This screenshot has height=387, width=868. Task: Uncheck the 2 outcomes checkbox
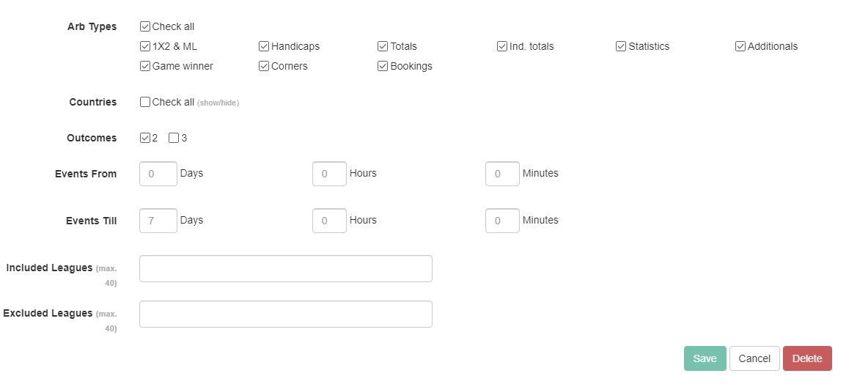145,138
